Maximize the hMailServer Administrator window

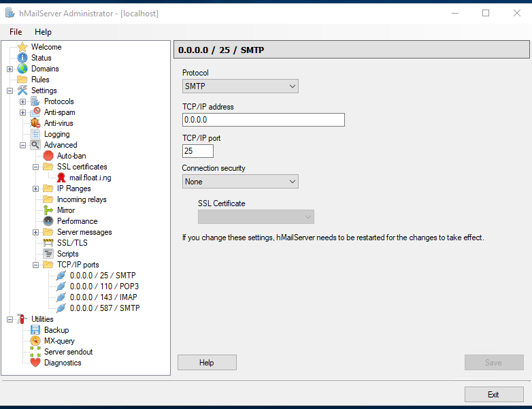point(486,13)
